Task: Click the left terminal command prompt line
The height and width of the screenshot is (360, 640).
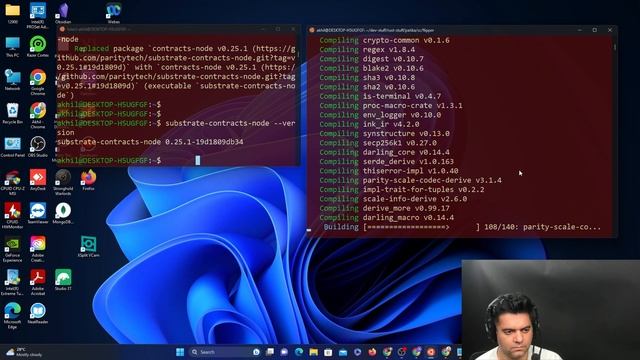Action: 176,160
